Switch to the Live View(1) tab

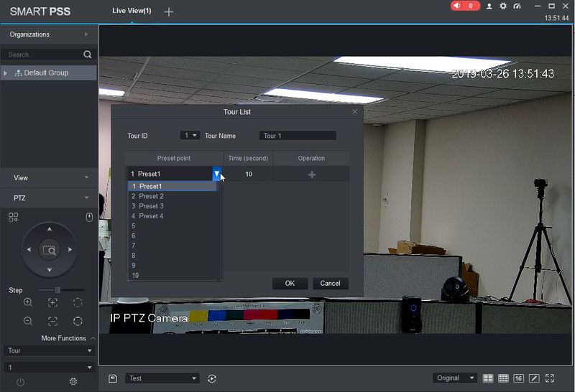pos(132,11)
